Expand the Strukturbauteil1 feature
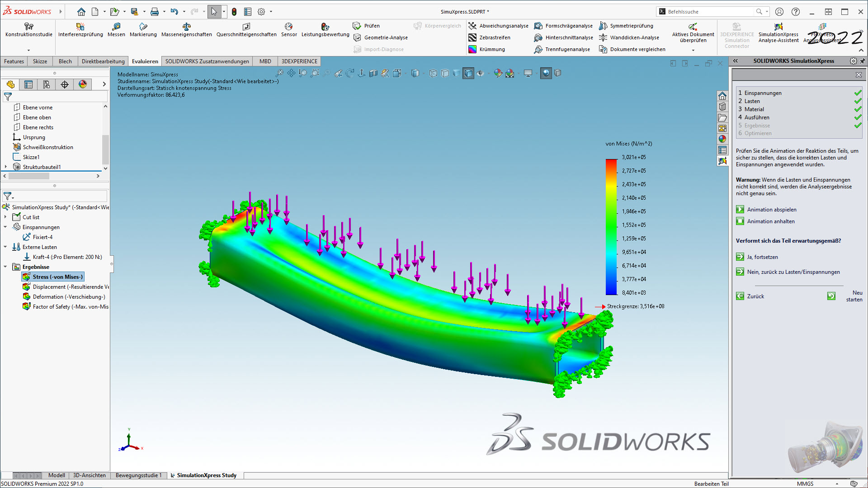The width and height of the screenshot is (868, 488). click(5, 167)
